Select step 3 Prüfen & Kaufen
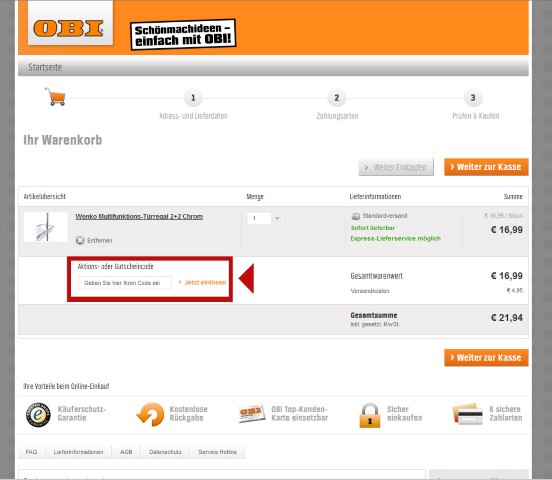 point(473,98)
